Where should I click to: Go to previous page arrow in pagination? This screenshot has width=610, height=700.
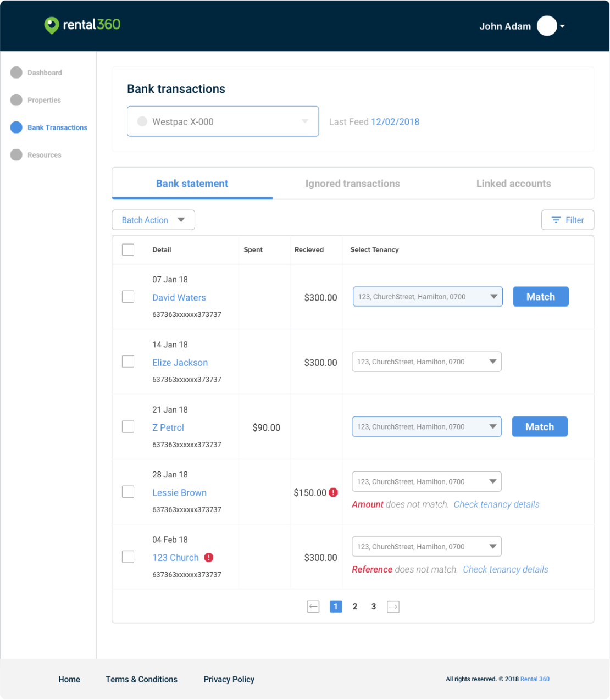coord(313,607)
